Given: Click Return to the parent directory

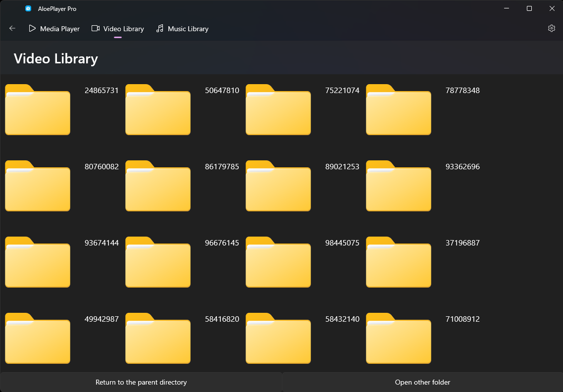Looking at the screenshot, I should click(x=141, y=382).
